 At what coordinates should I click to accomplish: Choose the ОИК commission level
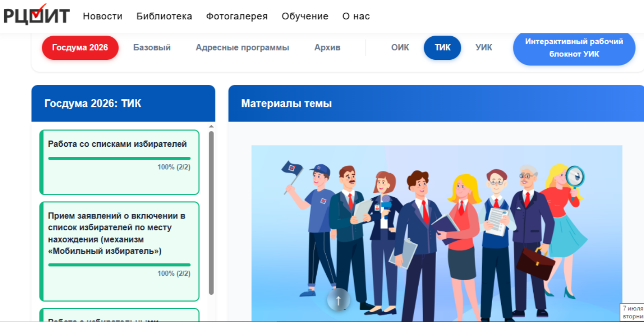[400, 48]
